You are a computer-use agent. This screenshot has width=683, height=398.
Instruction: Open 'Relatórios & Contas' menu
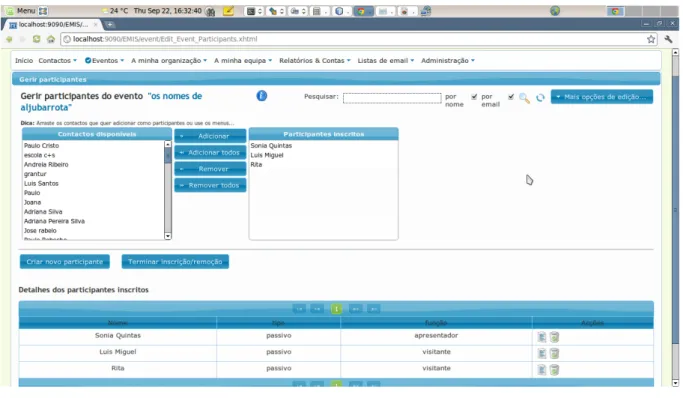(314, 61)
